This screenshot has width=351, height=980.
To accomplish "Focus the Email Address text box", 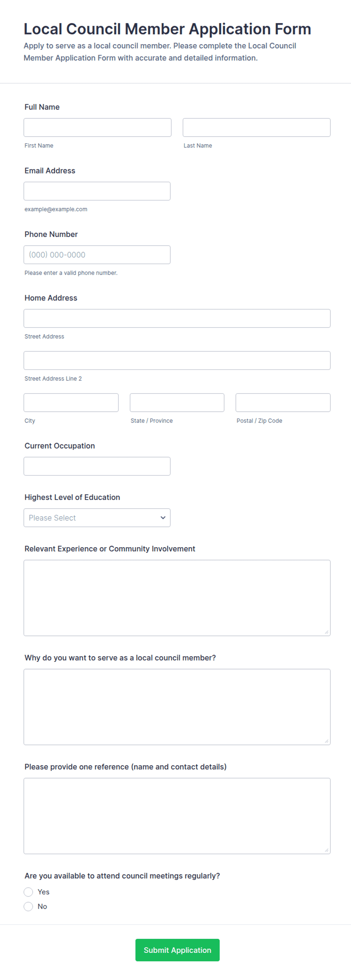I will pos(97,191).
